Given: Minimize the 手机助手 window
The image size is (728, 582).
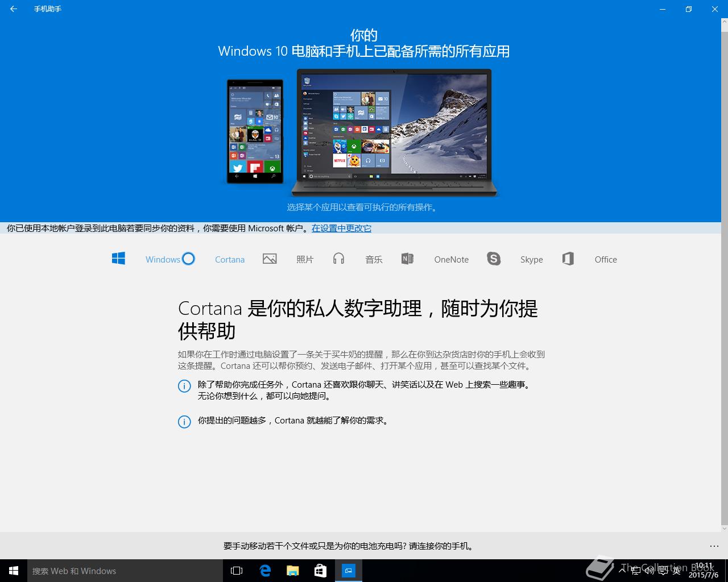Looking at the screenshot, I should (663, 9).
